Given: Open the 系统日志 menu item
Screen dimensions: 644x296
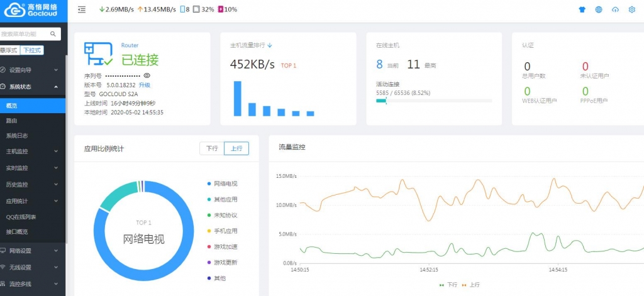Looking at the screenshot, I should (17, 135).
